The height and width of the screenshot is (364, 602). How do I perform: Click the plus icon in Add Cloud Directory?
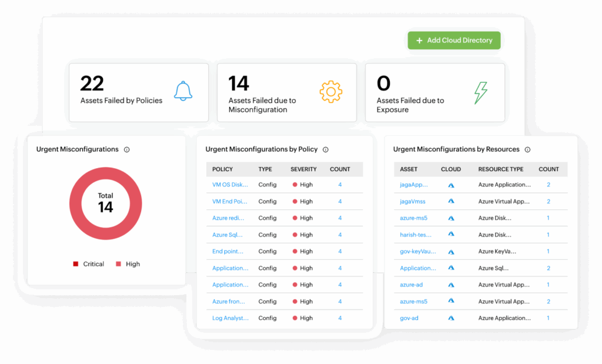click(x=419, y=41)
